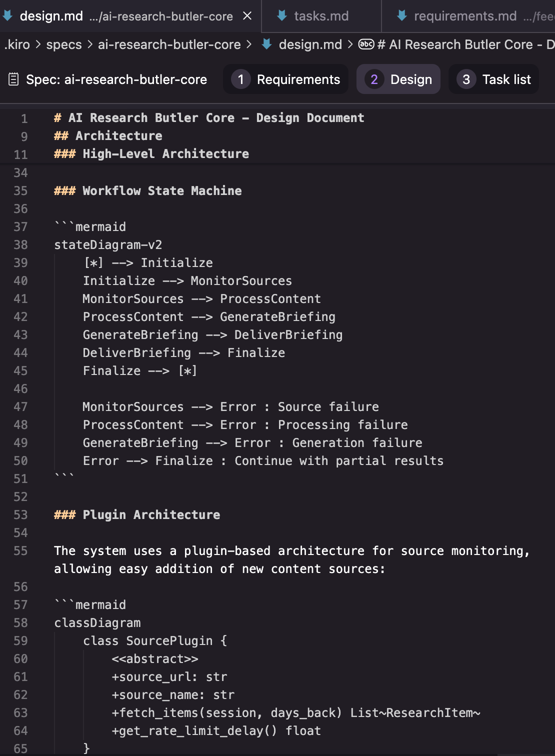Click the design.md tab file icon
This screenshot has width=555, height=756.
pyautogui.click(x=7, y=16)
